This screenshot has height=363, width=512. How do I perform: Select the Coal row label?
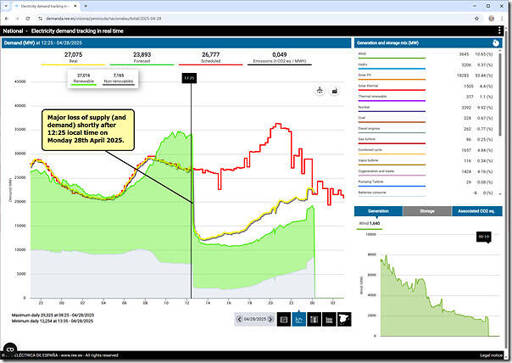point(362,118)
